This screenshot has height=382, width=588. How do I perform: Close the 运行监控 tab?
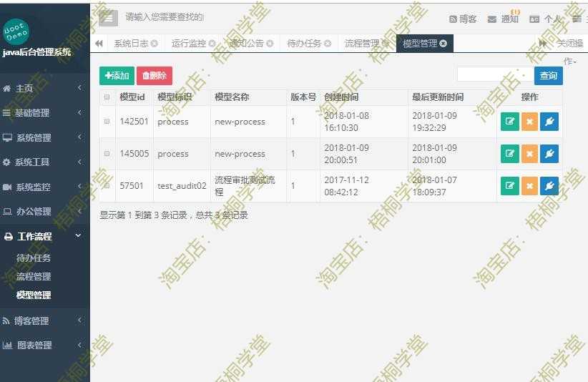pos(212,44)
